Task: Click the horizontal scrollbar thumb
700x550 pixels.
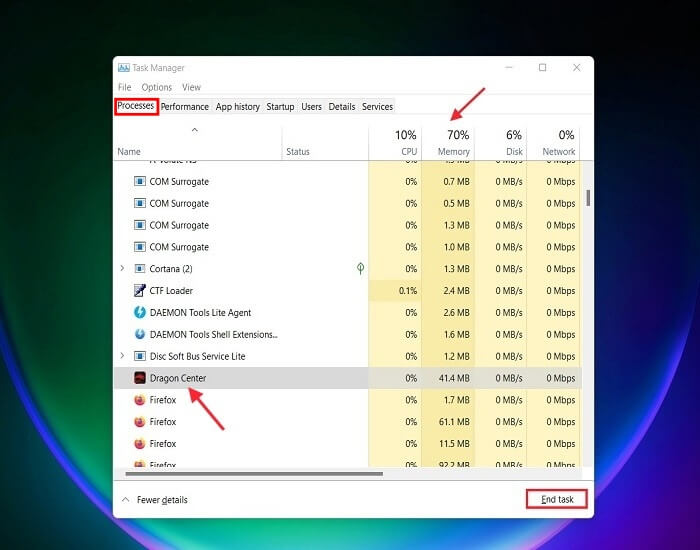Action: click(254, 474)
